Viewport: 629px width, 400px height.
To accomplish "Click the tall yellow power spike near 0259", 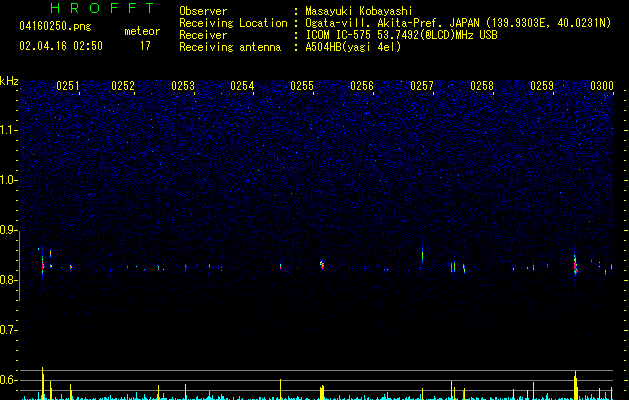I will point(576,385).
